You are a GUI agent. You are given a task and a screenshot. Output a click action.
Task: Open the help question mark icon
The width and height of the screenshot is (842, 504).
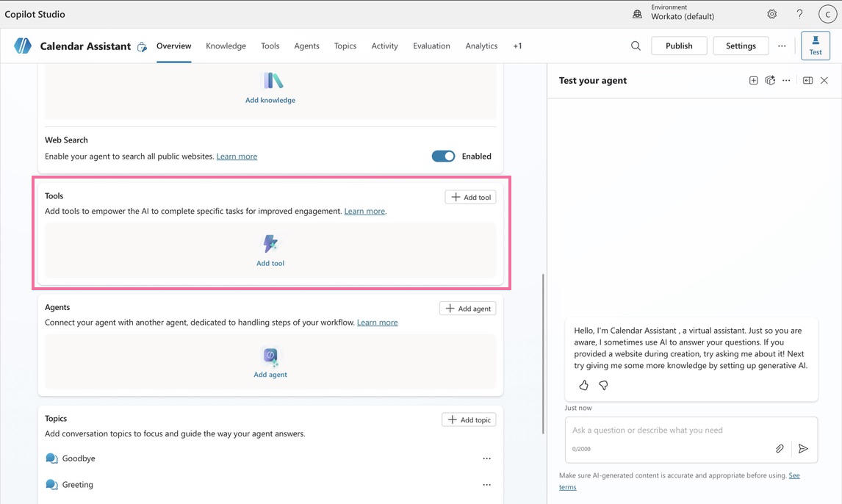[x=799, y=14]
